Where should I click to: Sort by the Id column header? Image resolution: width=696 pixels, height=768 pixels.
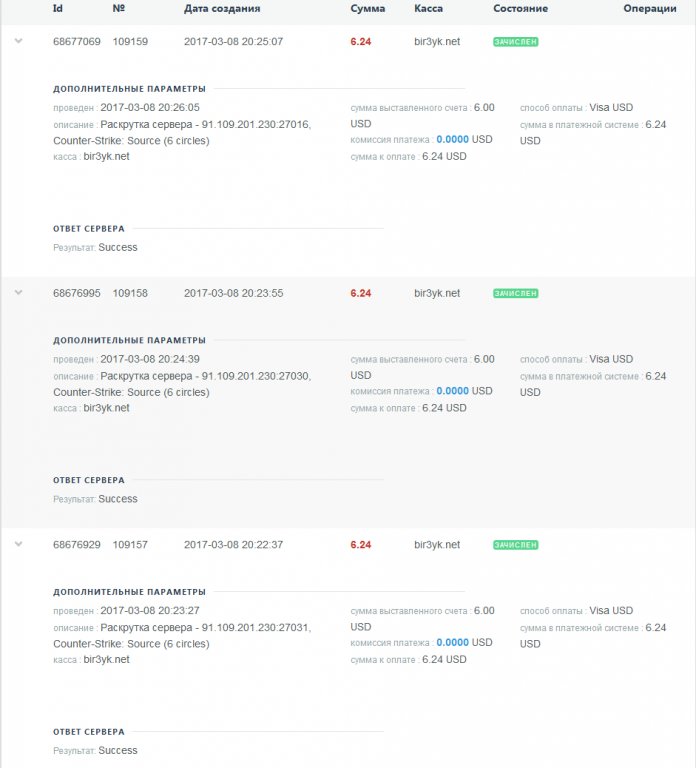58,8
